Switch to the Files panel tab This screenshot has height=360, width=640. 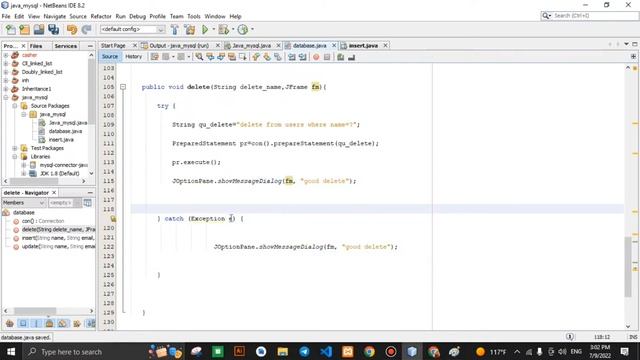click(x=36, y=46)
